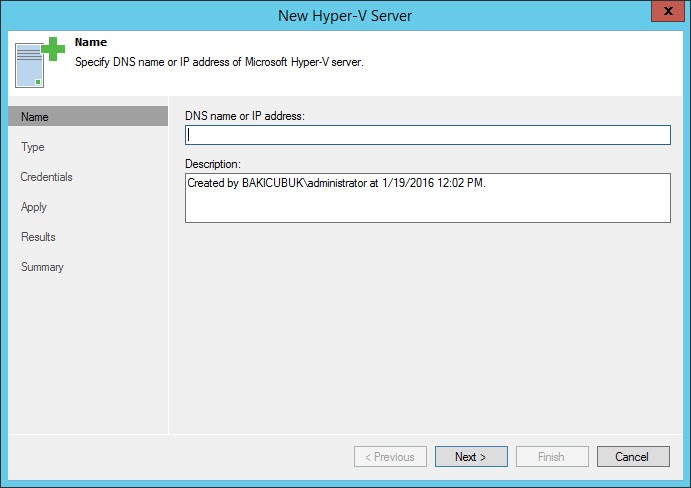The width and height of the screenshot is (691, 488).
Task: Click the Next > button
Action: 471,457
